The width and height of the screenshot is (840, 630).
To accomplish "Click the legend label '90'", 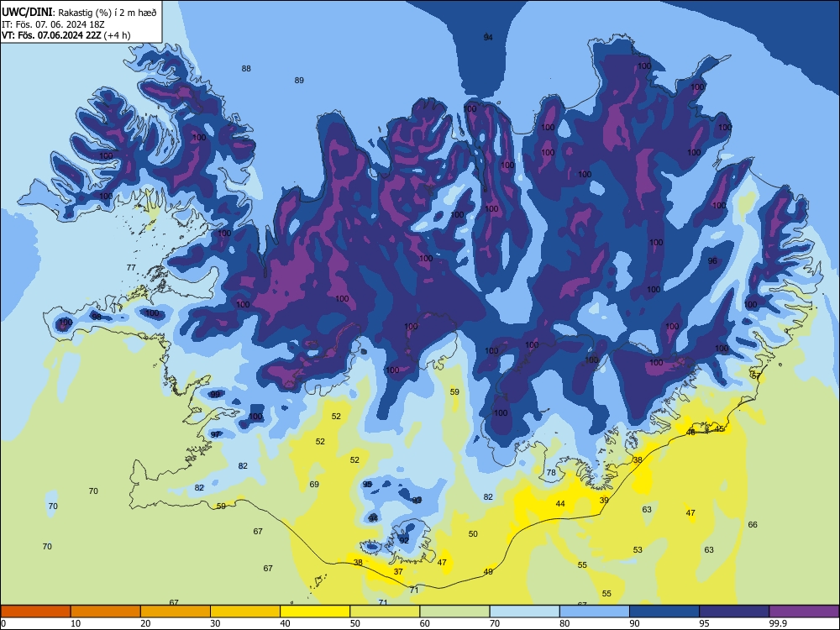I will [x=635, y=623].
